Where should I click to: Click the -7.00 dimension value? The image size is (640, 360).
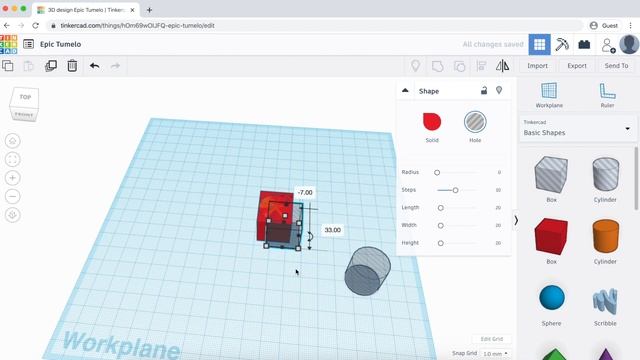tap(305, 192)
